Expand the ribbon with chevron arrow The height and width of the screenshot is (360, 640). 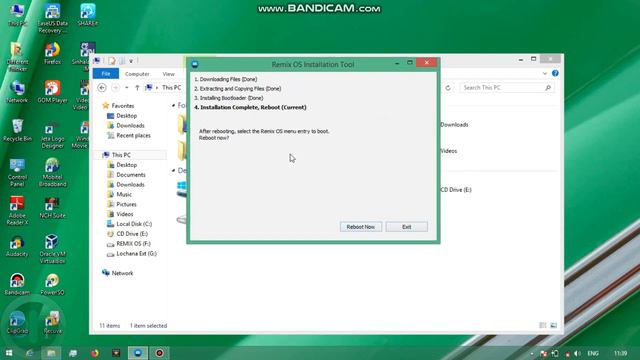tap(544, 73)
